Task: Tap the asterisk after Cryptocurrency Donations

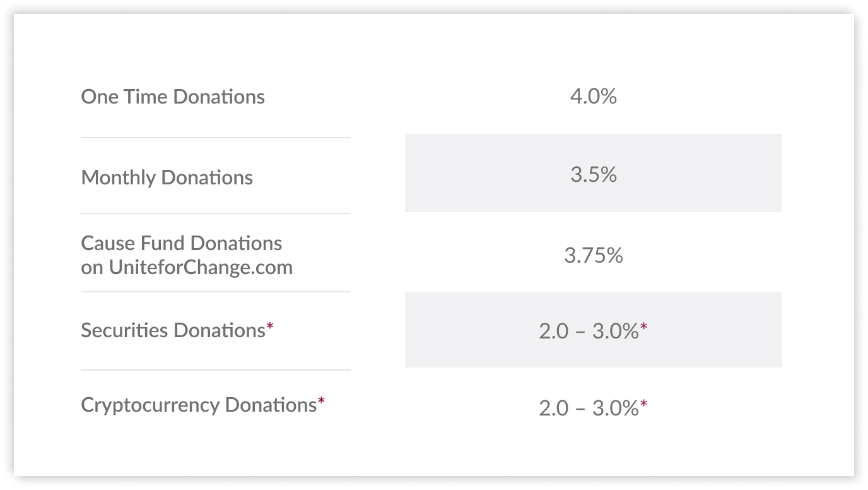Action: pos(321,401)
